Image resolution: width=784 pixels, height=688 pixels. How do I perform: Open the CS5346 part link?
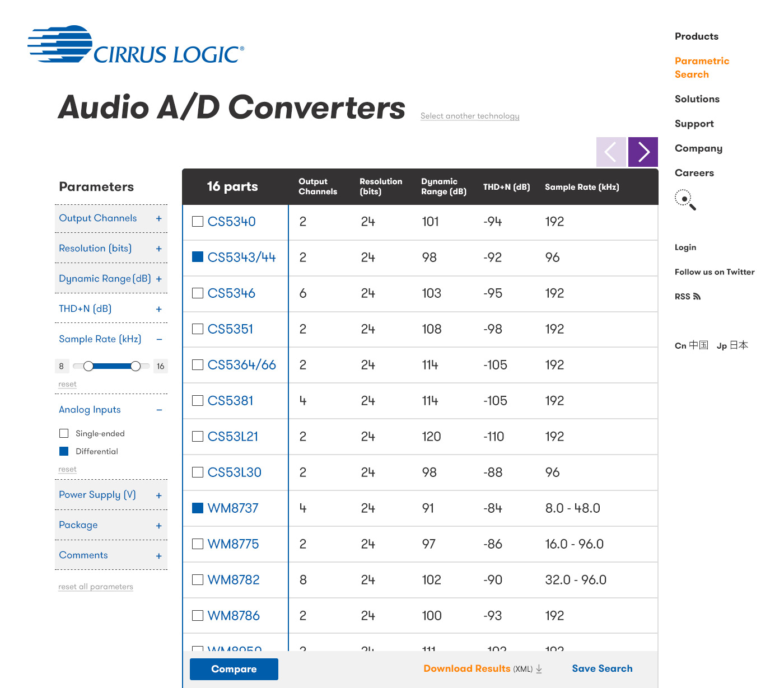coord(231,293)
